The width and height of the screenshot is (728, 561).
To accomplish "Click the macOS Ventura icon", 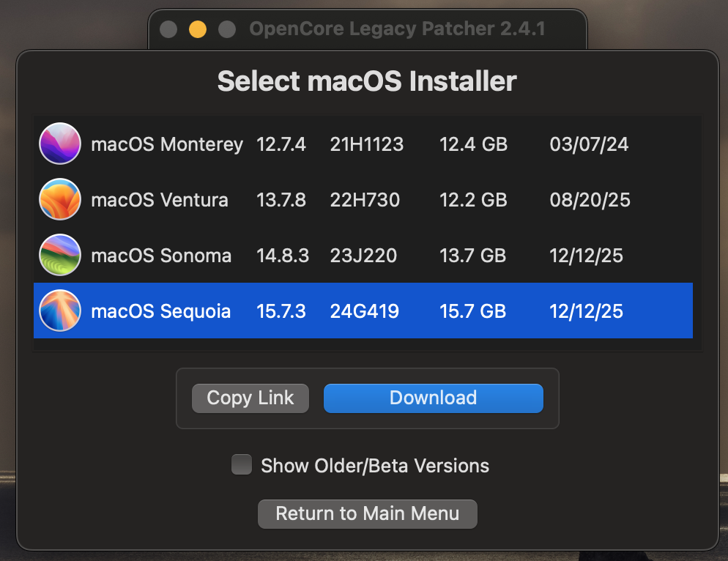I will click(60, 199).
